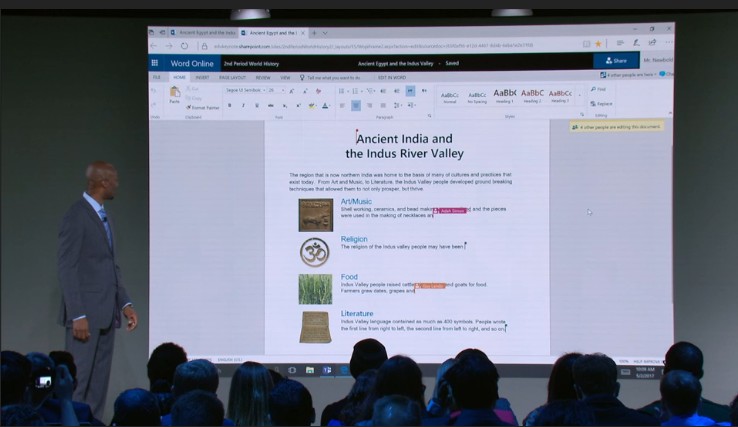Apply the Heading 2 style
Viewport: 738px width, 427px height.
532,96
